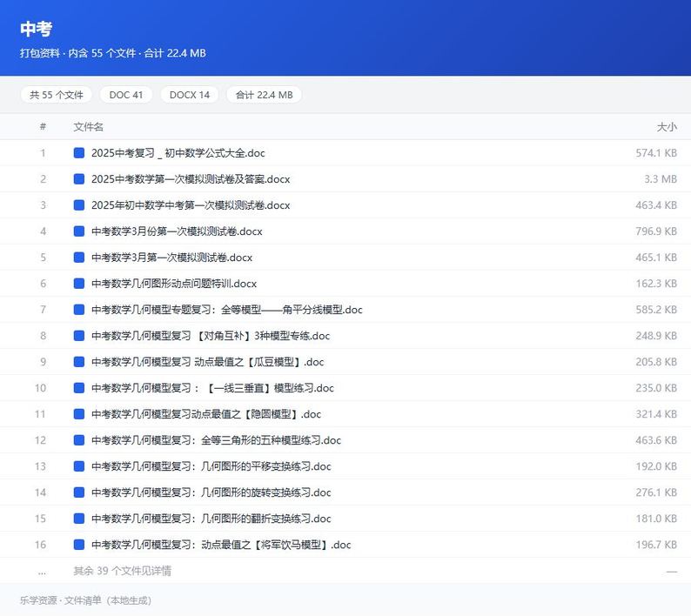Click the 585.2 KB size value
The width and height of the screenshot is (691, 616).
point(656,310)
